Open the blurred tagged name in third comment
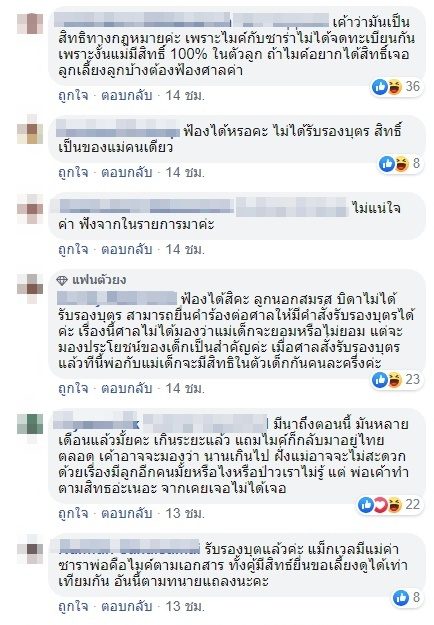Viewport: 434px width, 625px height. click(292, 207)
